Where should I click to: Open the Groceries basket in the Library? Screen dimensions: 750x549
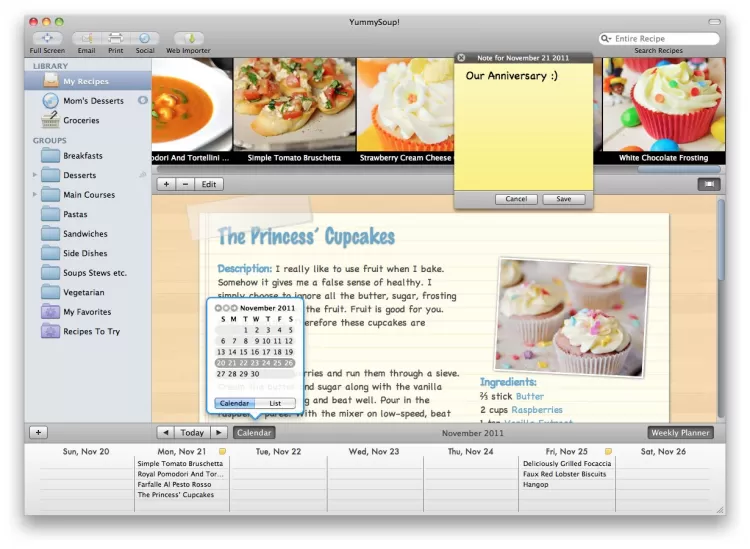[x=80, y=120]
